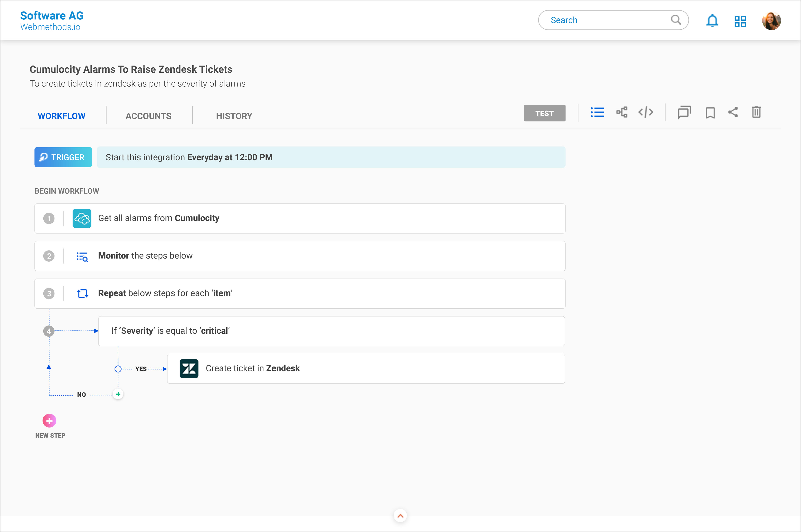
Task: Switch to the ACCOUNTS tab
Action: pyautogui.click(x=148, y=116)
